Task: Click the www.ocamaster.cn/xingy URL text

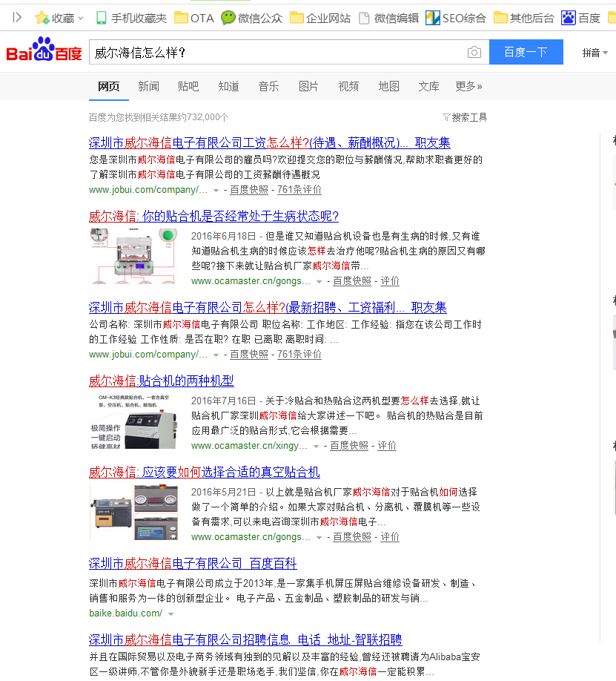Action: pos(249,446)
